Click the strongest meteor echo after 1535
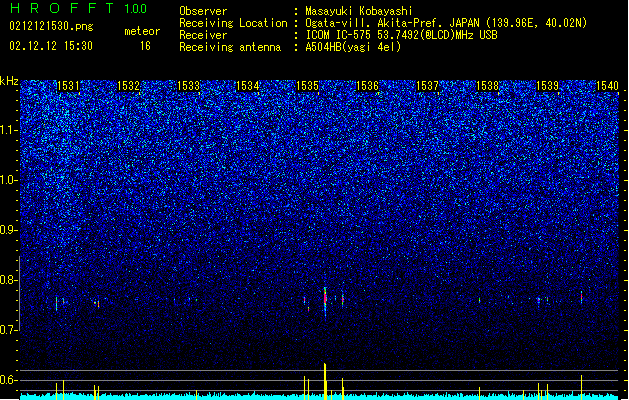Image resolution: width=629 pixels, height=400 pixels. tap(325, 301)
